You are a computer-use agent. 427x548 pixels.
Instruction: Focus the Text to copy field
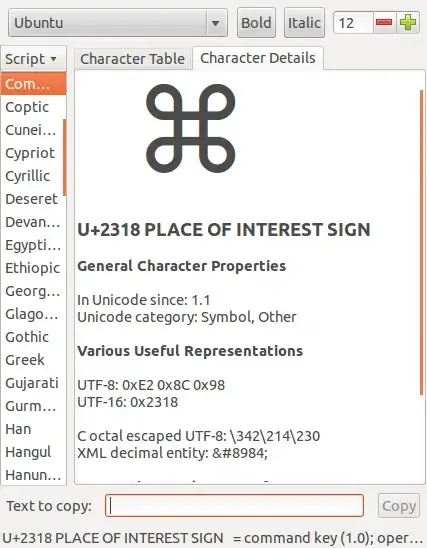(x=234, y=505)
